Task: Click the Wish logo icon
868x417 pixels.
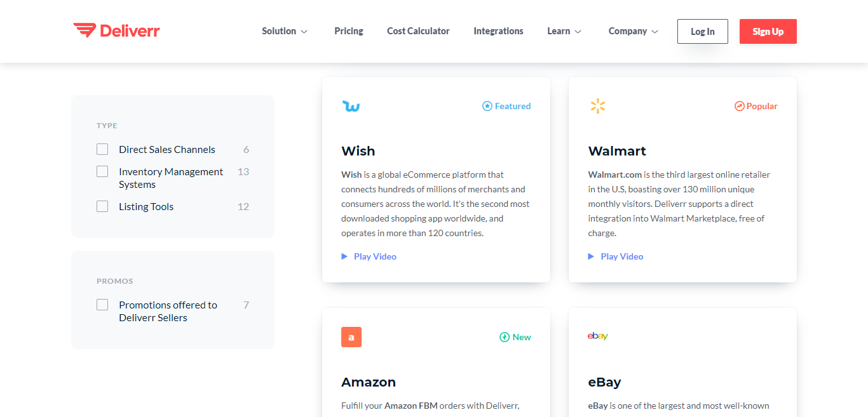Action: pyautogui.click(x=351, y=106)
